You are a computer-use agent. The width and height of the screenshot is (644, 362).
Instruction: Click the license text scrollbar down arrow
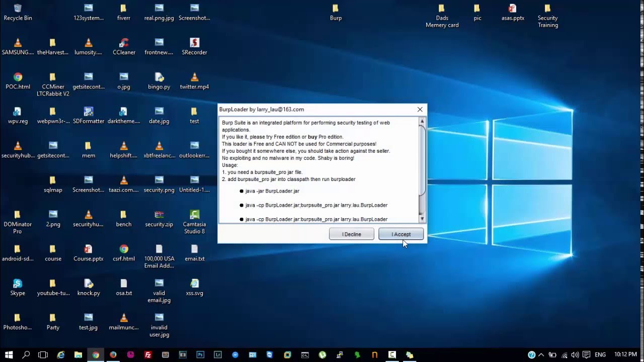point(422,219)
